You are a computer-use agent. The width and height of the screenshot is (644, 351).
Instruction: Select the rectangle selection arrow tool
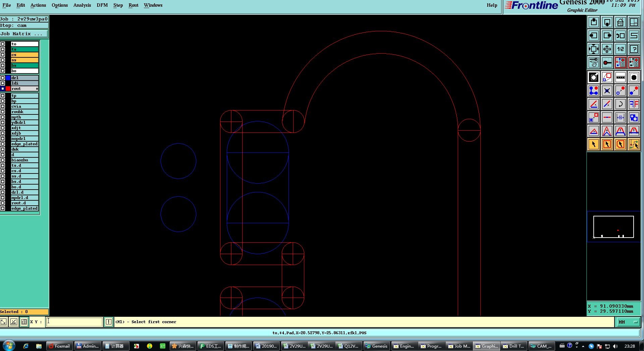[x=607, y=145]
